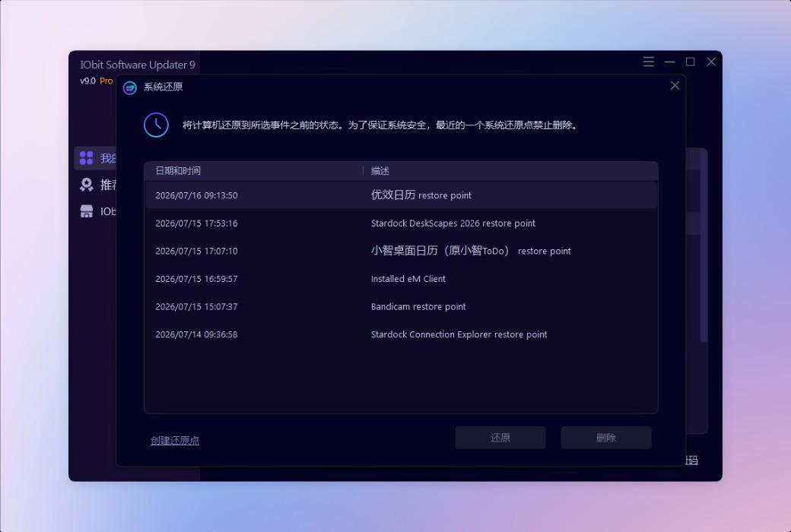Select the store sidebar icon
Screen dimensions: 791x532
(x=86, y=211)
